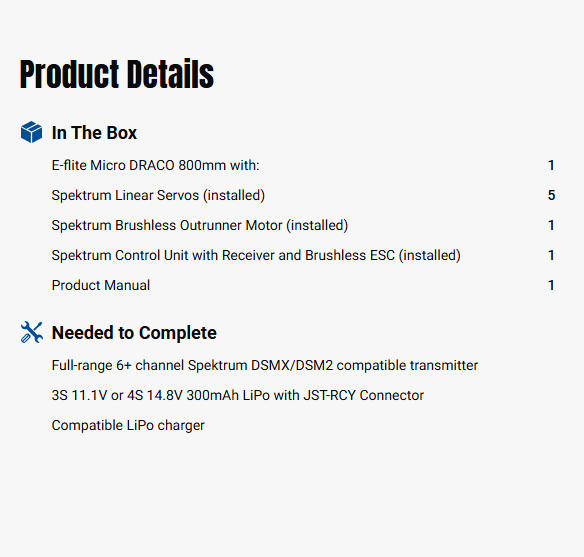This screenshot has height=557, width=584.
Task: Click the blue box icon beside In The Box
Action: tap(31, 132)
